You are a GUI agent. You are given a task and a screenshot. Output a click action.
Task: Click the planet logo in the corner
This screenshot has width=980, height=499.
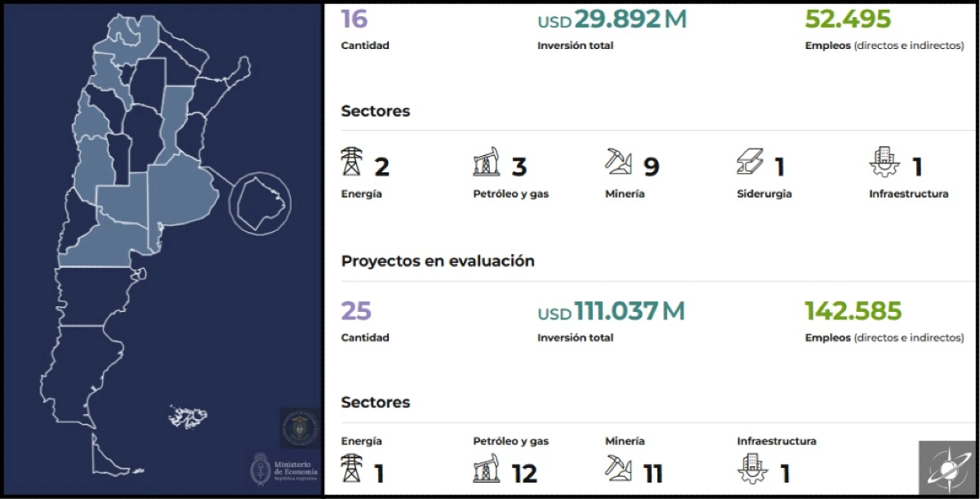(947, 468)
